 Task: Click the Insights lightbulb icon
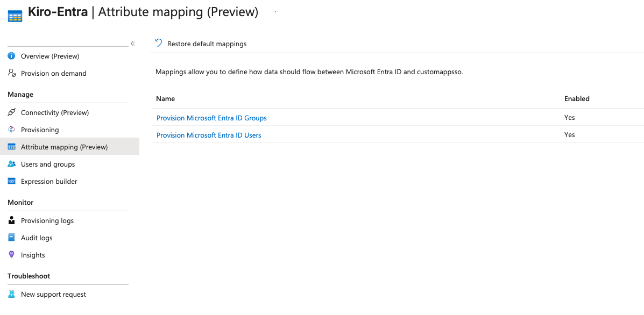tap(11, 255)
